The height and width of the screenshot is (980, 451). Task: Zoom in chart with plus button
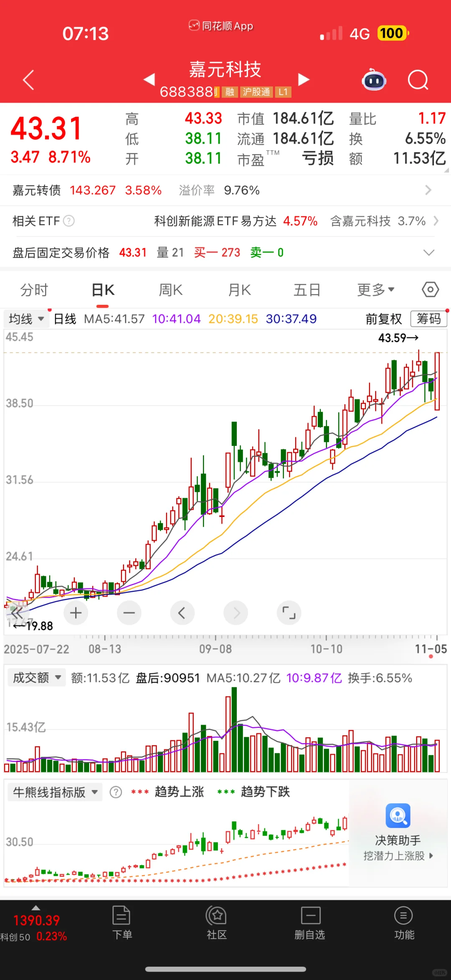coord(76,613)
